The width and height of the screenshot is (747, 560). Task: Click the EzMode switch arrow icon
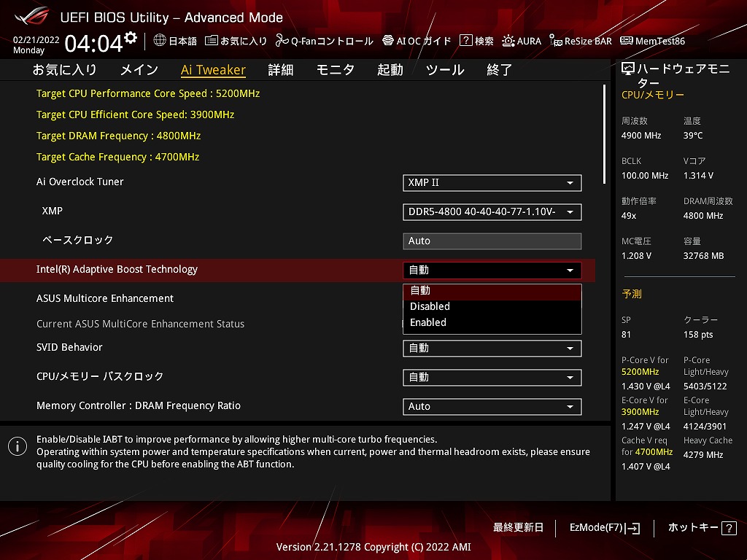tap(633, 528)
